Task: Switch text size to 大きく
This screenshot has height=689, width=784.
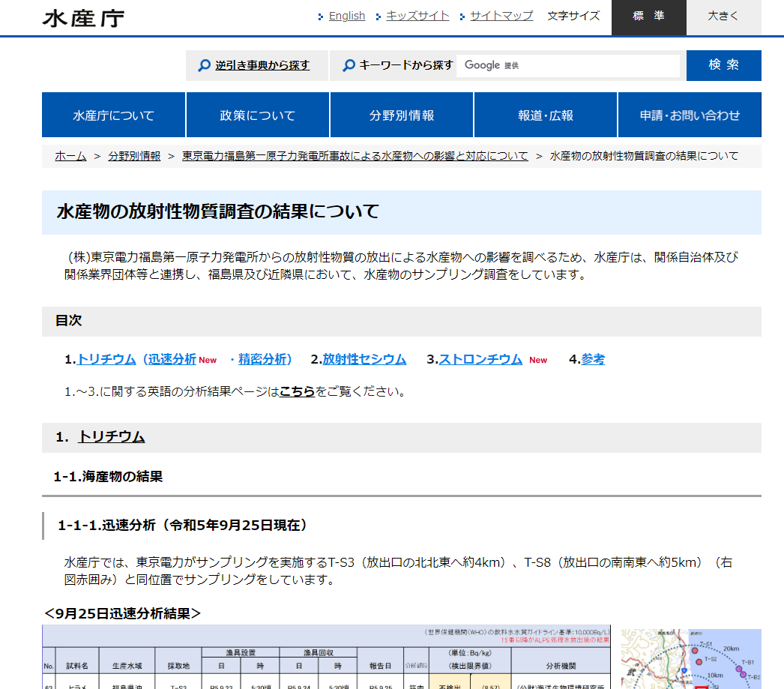Action: (723, 17)
